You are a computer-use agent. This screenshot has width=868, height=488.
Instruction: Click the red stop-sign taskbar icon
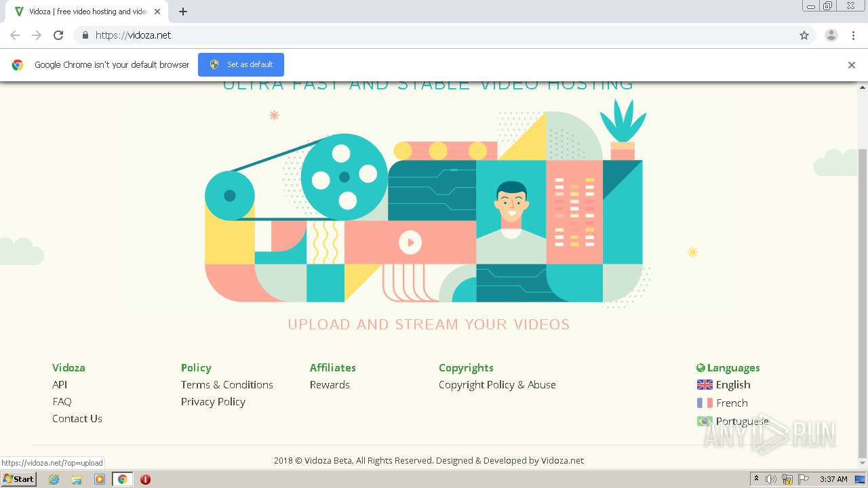coord(145,479)
